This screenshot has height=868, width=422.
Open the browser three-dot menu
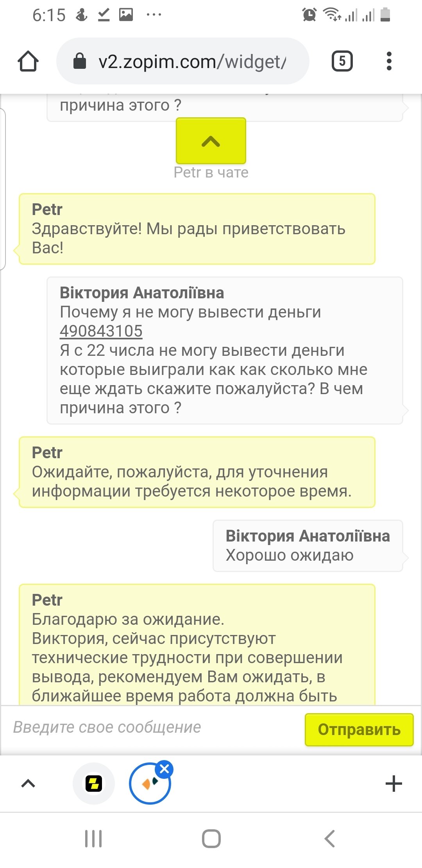click(388, 61)
